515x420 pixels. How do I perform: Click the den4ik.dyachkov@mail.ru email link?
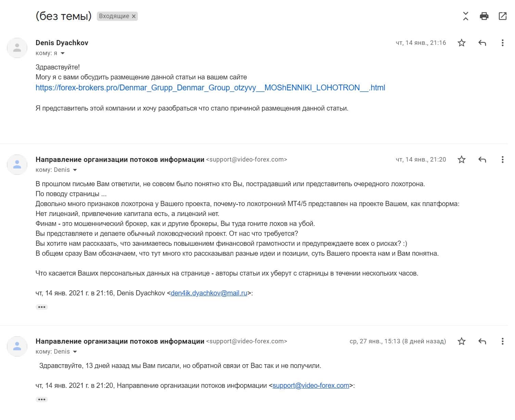[209, 293]
